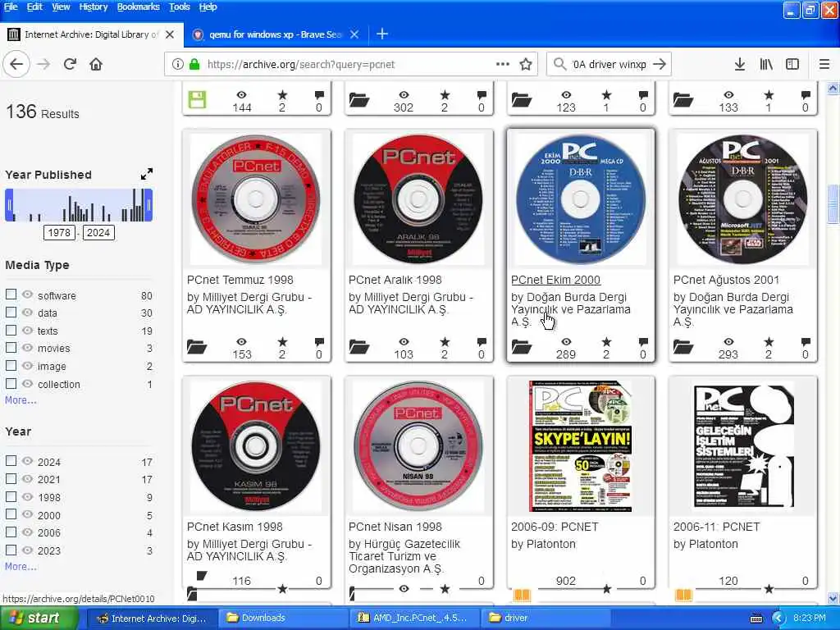The height and width of the screenshot is (630, 840).
Task: Close the Internet Archive tab
Action: pos(170,34)
